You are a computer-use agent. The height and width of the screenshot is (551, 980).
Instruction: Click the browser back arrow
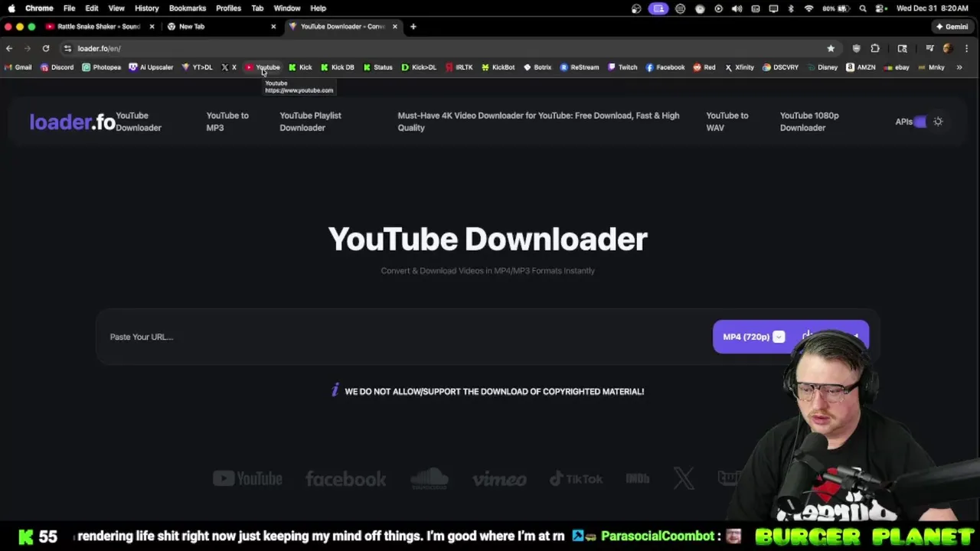9,48
